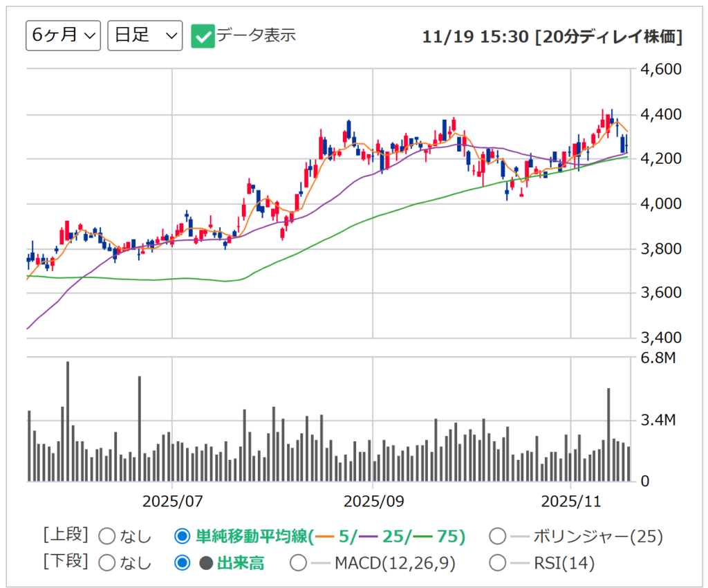Viewport: 708px width, 588px height.
Task: Switch lower panel to MACD(12,26,9)
Action: 299,564
